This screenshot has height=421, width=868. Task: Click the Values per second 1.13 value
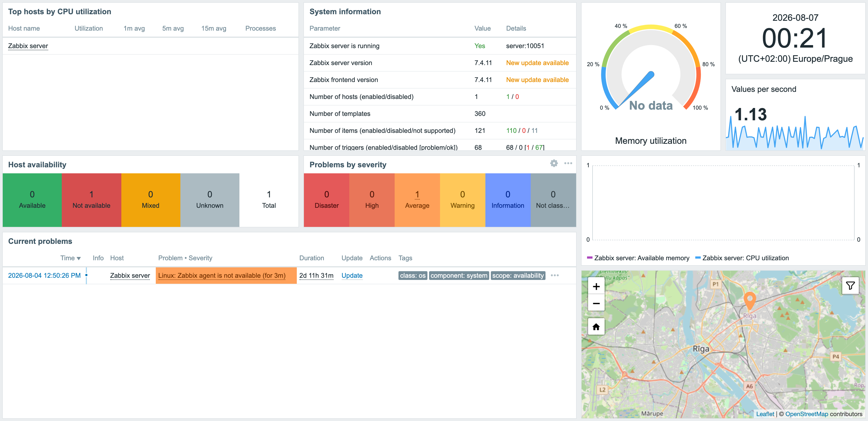click(x=750, y=115)
